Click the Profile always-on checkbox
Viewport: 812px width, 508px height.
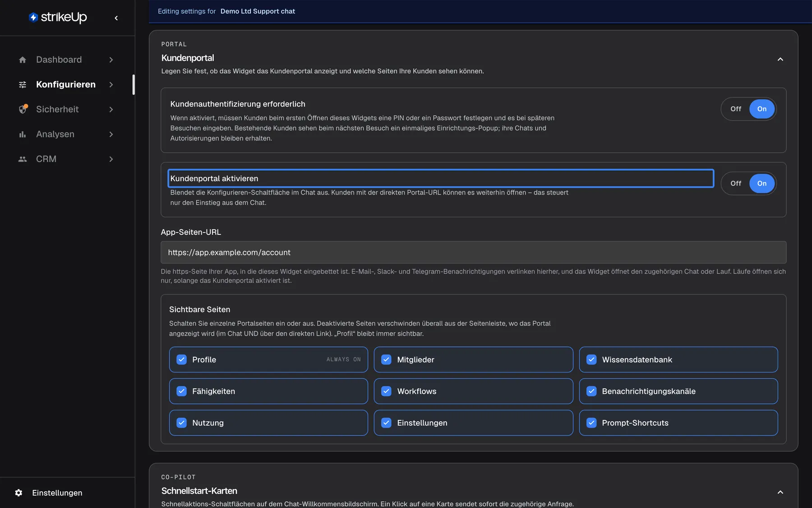pos(181,359)
